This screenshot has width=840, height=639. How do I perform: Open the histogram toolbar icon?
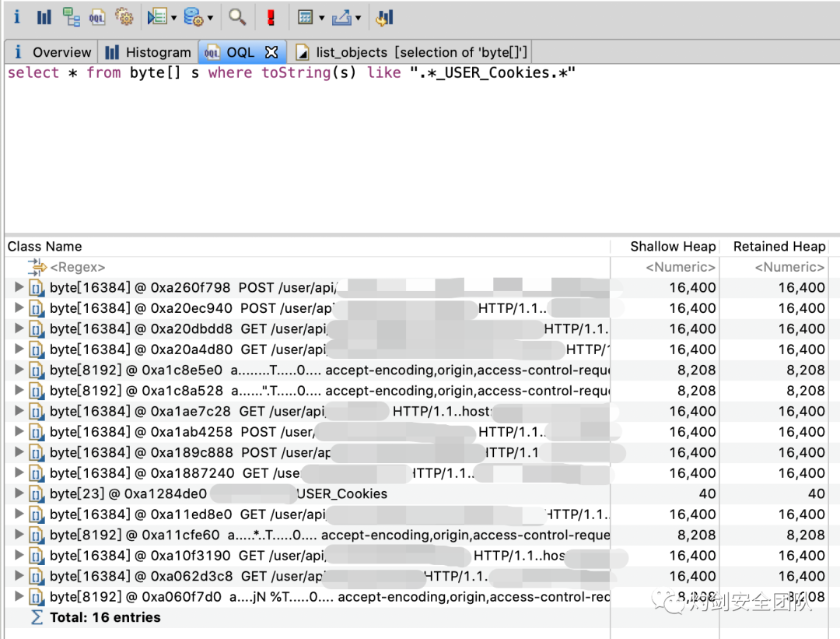44,17
